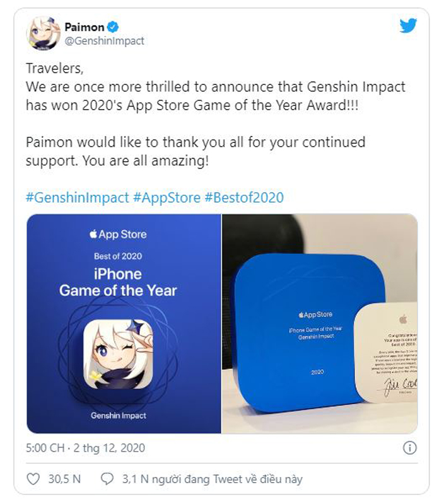Open Paimon's profile avatar

pos(44,33)
